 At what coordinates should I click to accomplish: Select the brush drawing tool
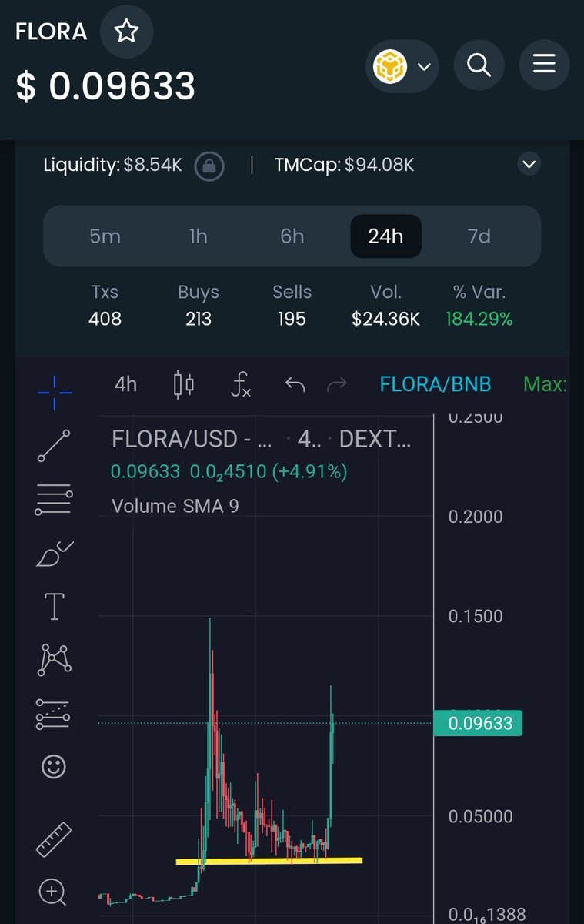click(x=54, y=554)
